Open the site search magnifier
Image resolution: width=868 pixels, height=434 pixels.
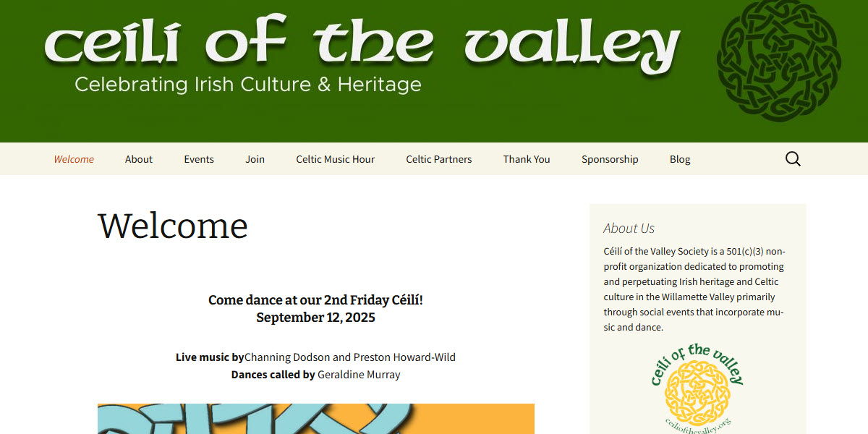(x=793, y=158)
